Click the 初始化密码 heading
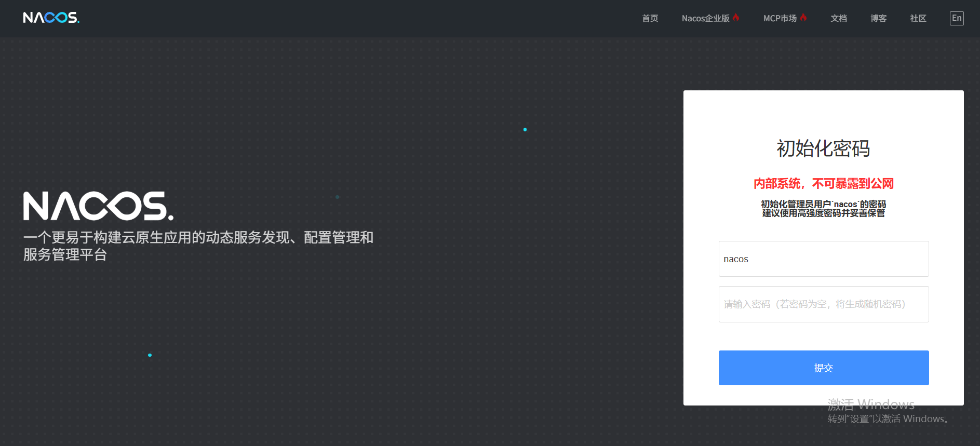This screenshot has width=980, height=446. 823,148
